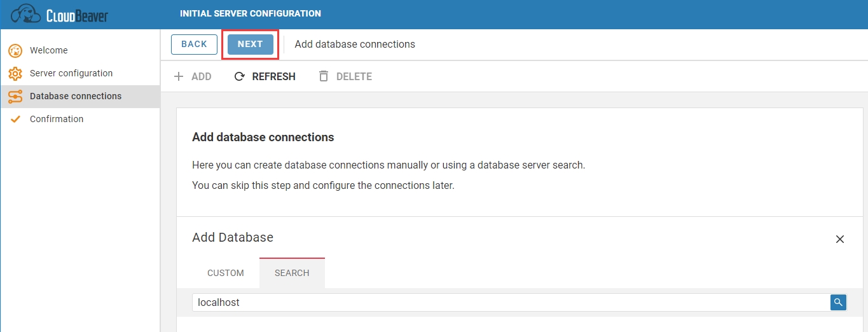Screen dimensions: 868x332
Task: Run search with the magnifier button
Action: (x=838, y=303)
